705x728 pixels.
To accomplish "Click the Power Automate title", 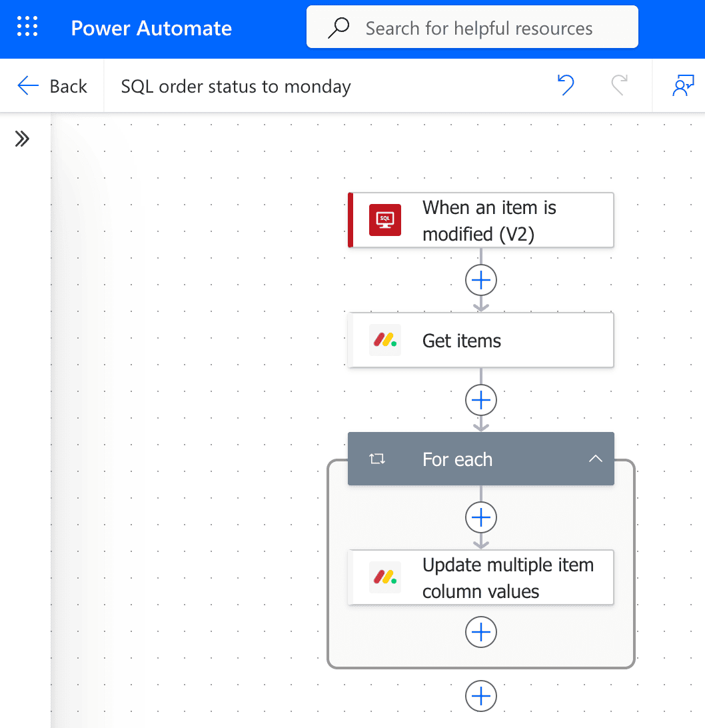I will tap(151, 28).
